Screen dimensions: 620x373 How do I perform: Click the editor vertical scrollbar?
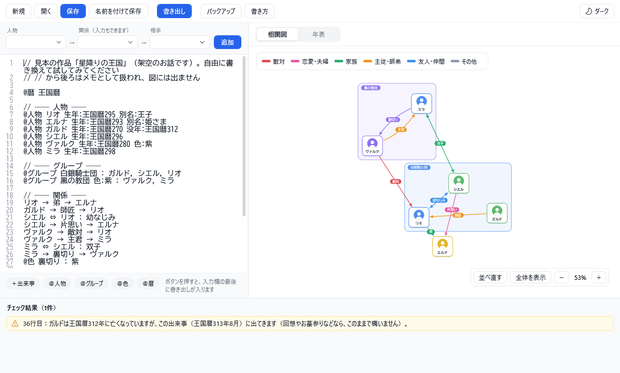pyautogui.click(x=244, y=136)
